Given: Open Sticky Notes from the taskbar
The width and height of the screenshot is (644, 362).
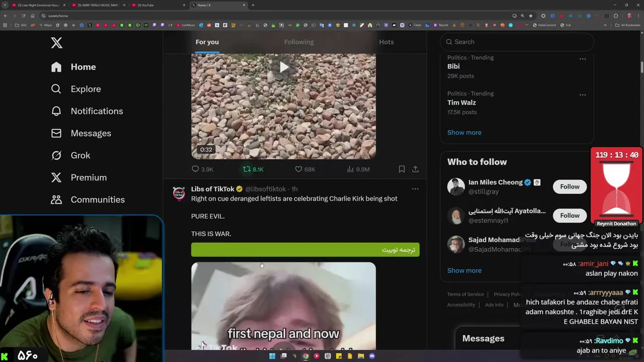Looking at the screenshot, I should click(339, 356).
